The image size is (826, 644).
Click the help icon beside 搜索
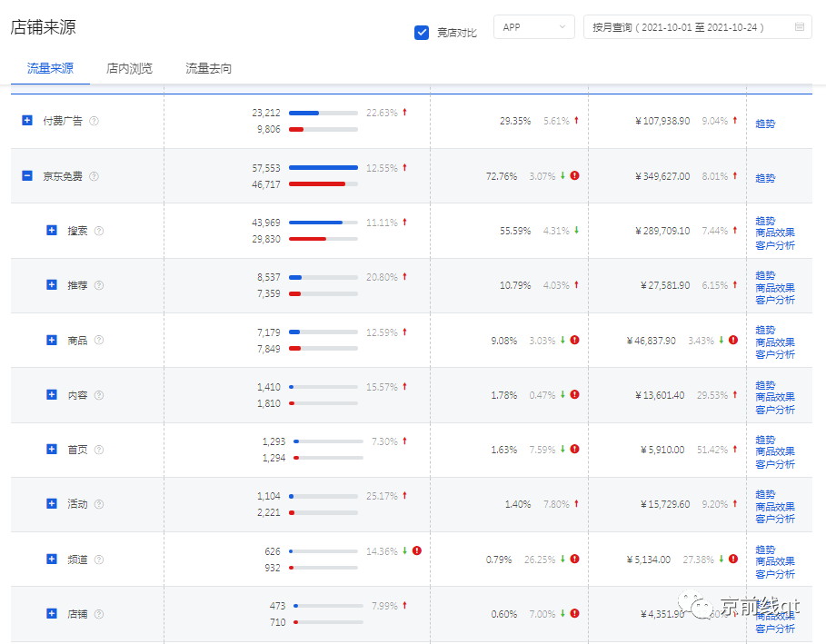point(98,231)
